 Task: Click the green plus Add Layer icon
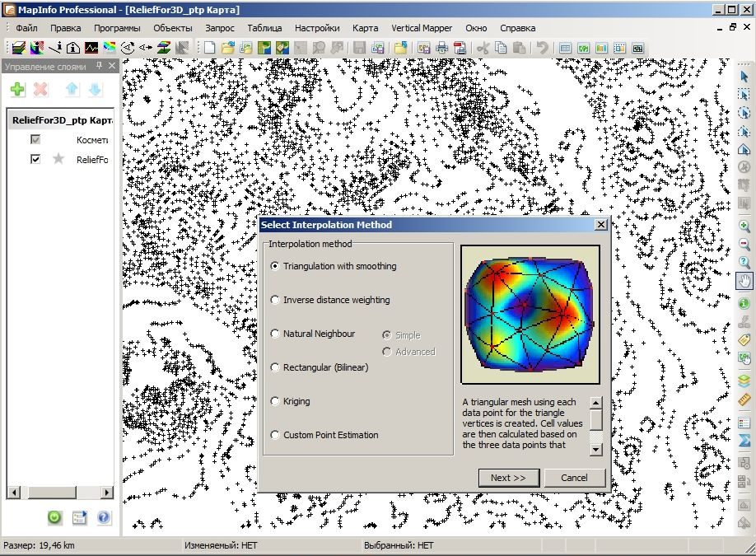click(17, 89)
